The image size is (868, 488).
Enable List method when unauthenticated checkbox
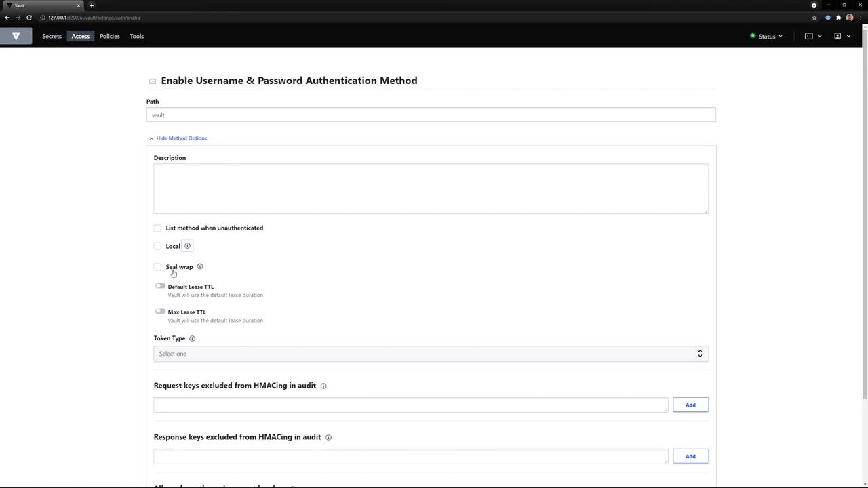[158, 228]
